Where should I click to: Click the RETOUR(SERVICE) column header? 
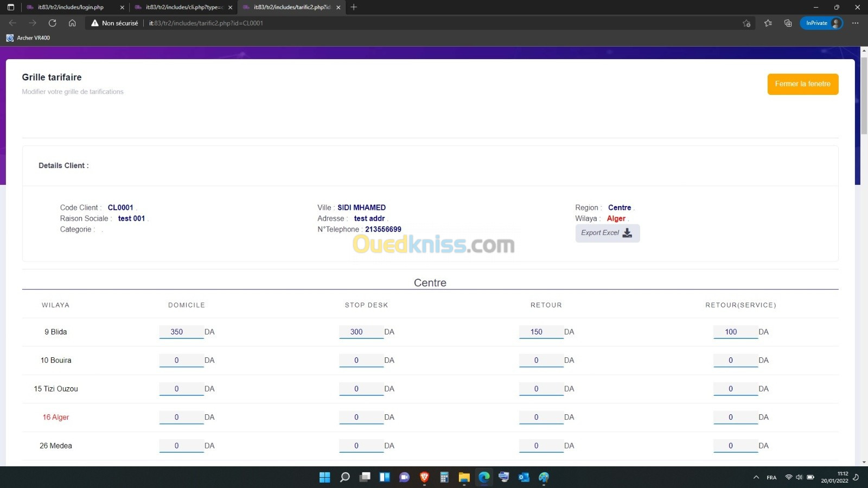click(741, 305)
